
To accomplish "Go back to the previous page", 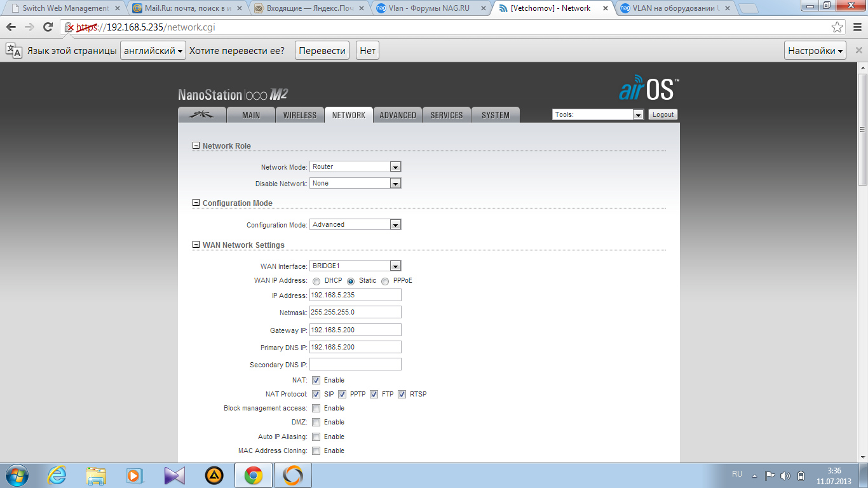I will (11, 27).
